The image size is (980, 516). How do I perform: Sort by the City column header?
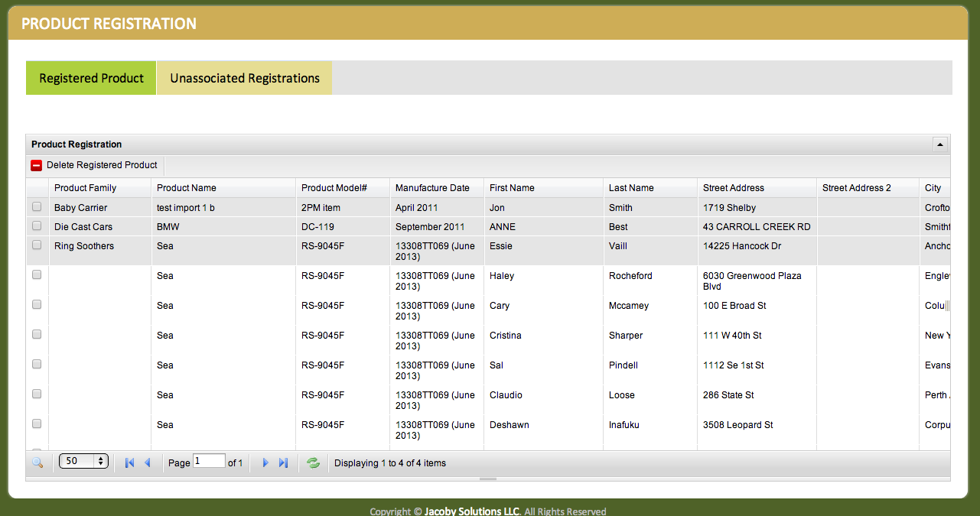coord(935,188)
